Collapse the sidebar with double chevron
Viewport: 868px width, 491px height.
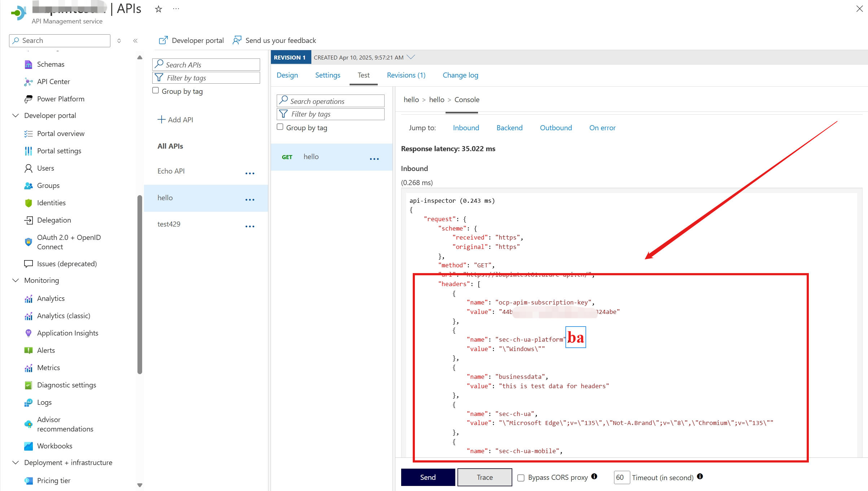tap(135, 41)
